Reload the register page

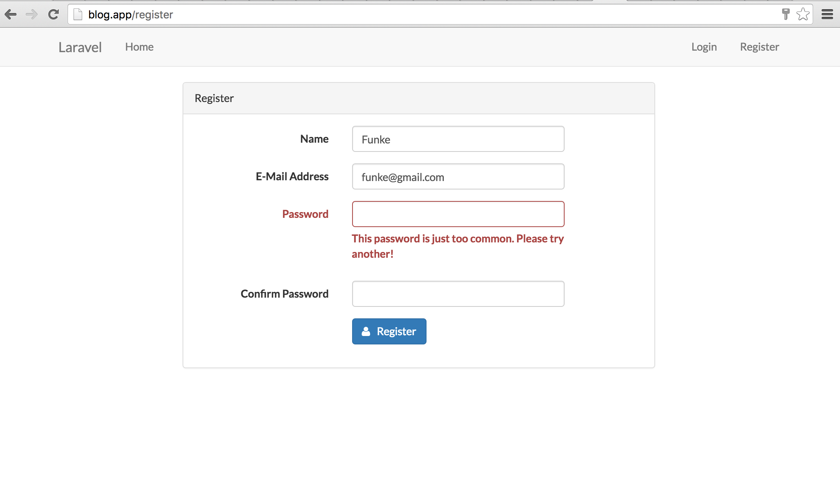coord(53,14)
